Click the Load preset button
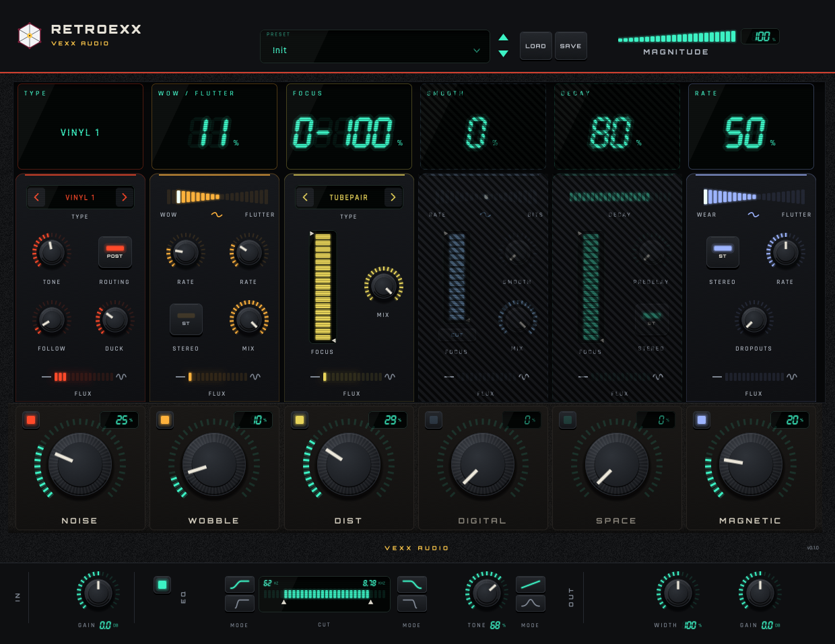This screenshot has height=644, width=835. click(x=536, y=46)
